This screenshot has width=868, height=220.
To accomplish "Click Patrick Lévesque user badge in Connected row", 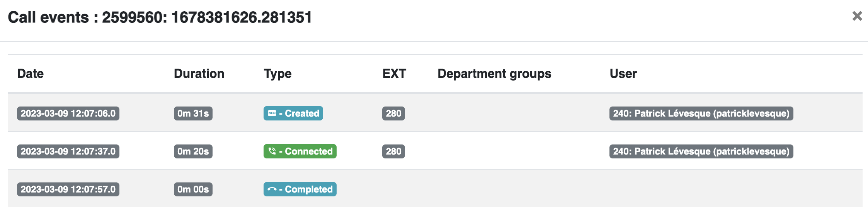I will (x=701, y=151).
